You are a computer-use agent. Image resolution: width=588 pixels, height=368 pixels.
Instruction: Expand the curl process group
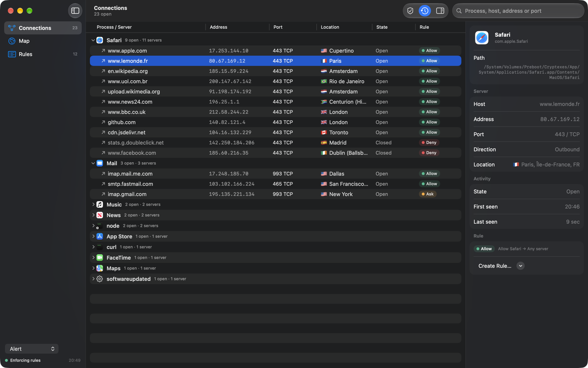[93, 247]
